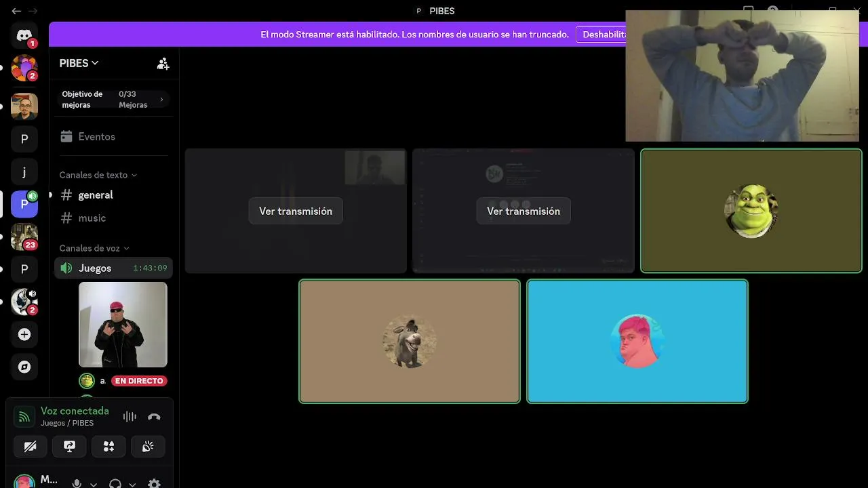Click the Juegos / PIBES channel link
The width and height of the screenshot is (868, 488).
click(67, 423)
